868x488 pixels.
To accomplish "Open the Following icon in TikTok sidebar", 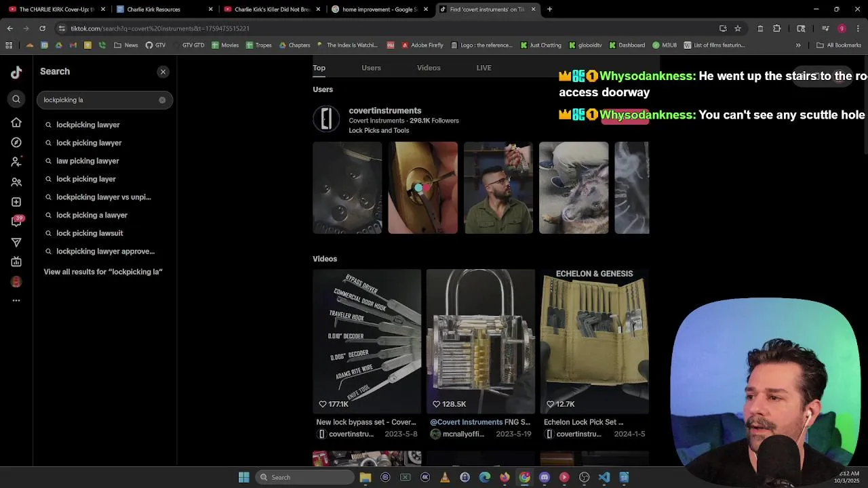I will point(16,162).
